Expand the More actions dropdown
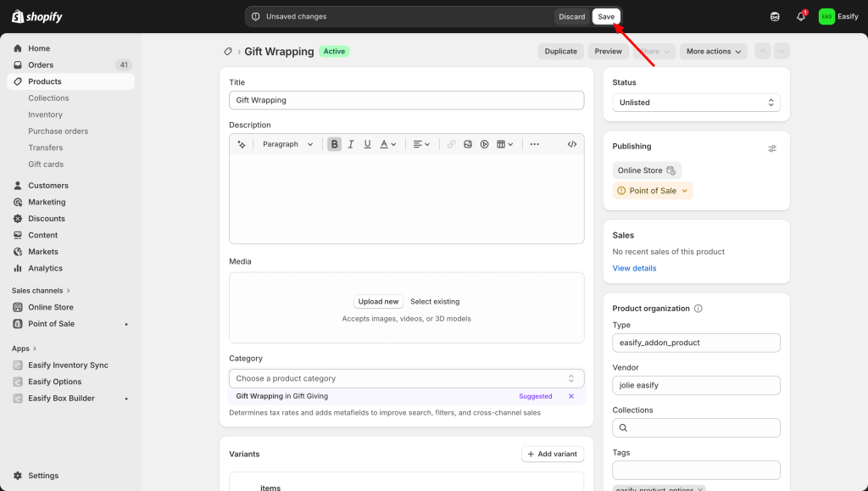This screenshot has width=868, height=491. [x=713, y=52]
